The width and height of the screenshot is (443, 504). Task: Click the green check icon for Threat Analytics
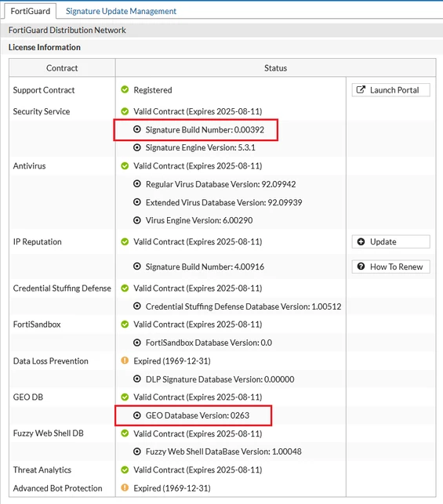coord(125,470)
